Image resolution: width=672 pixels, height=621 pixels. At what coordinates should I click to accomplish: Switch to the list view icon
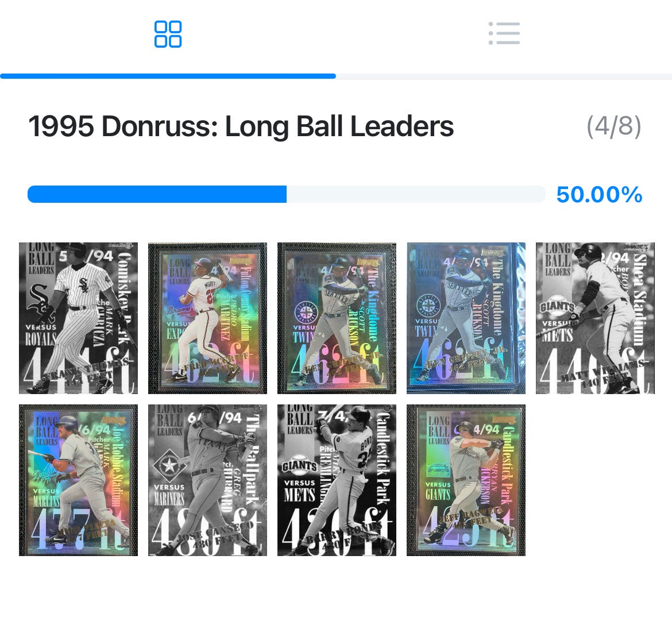tap(504, 33)
